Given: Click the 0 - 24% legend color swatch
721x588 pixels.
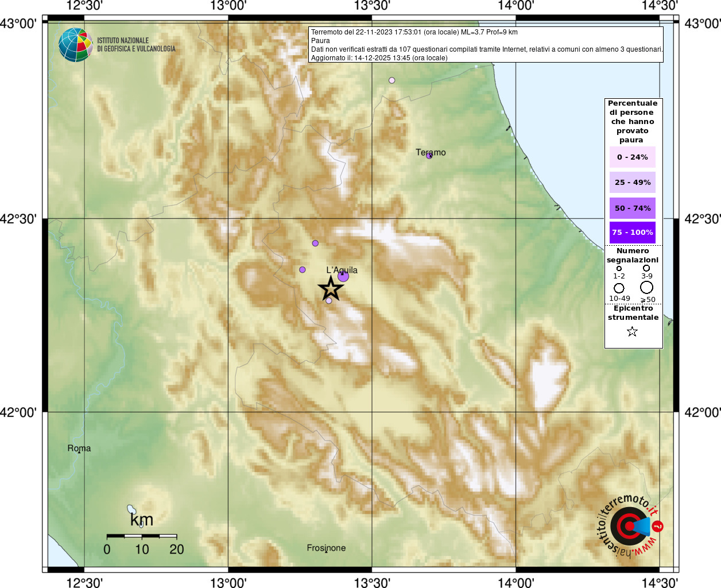Looking at the screenshot, I should point(633,157).
